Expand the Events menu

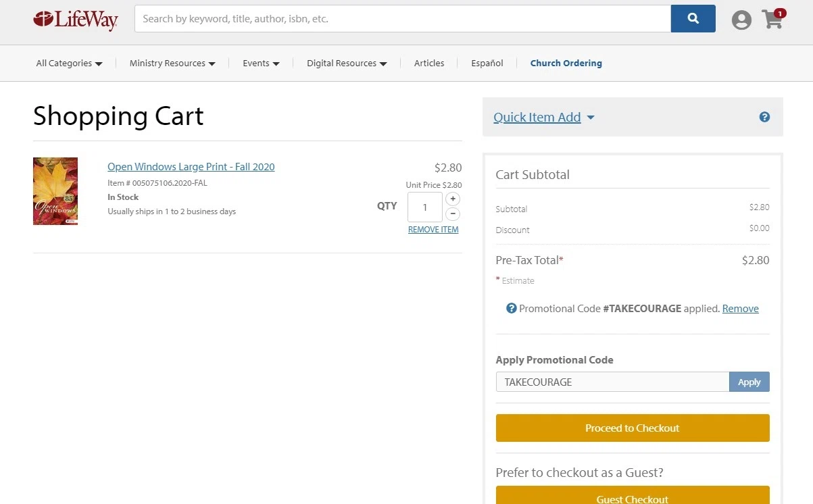[261, 63]
